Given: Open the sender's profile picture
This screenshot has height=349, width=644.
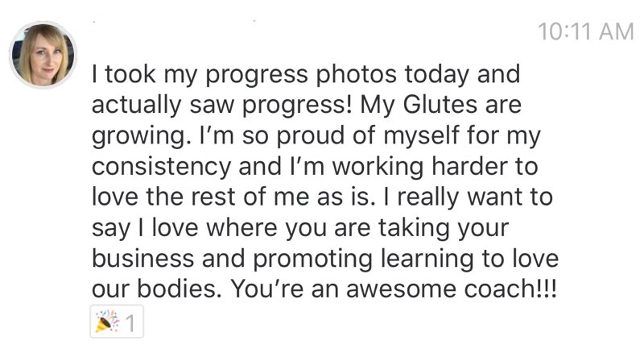Looking at the screenshot, I should pyautogui.click(x=43, y=55).
